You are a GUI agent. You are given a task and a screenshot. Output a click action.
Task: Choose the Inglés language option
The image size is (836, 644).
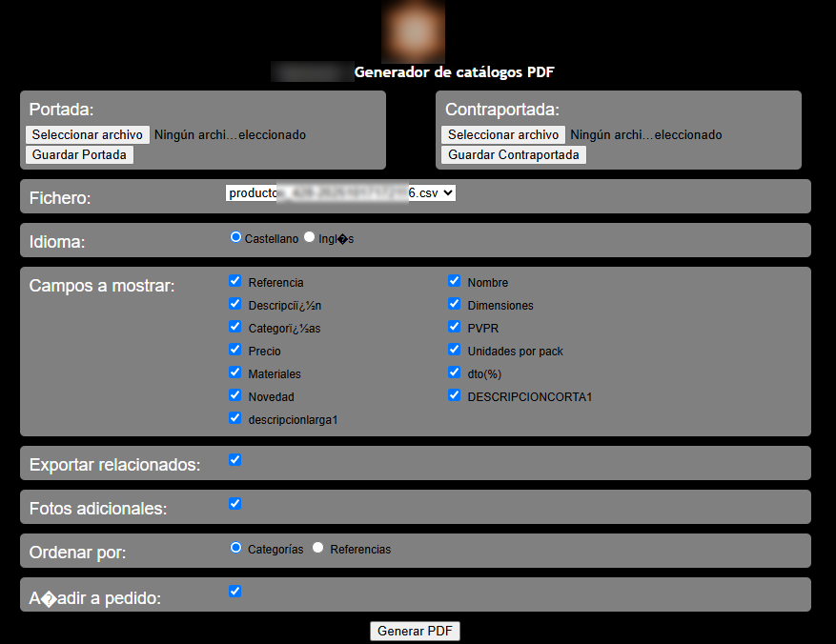click(x=309, y=237)
